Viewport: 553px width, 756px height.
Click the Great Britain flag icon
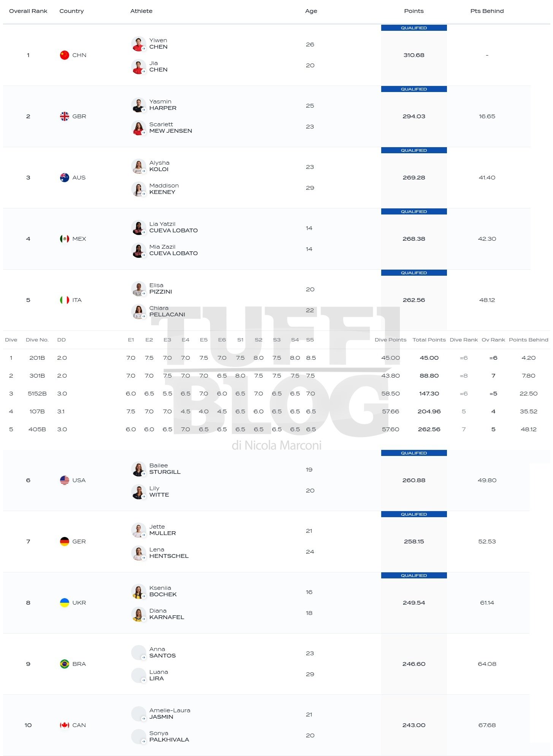point(65,116)
